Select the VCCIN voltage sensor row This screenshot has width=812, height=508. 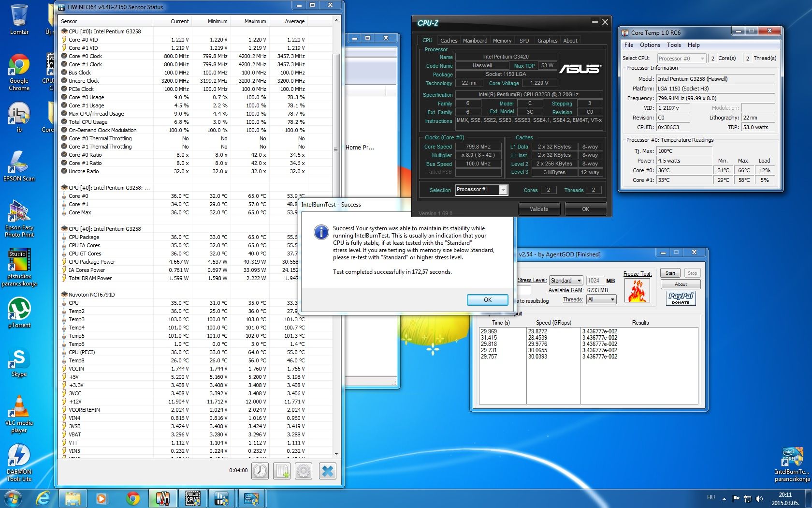[194, 369]
